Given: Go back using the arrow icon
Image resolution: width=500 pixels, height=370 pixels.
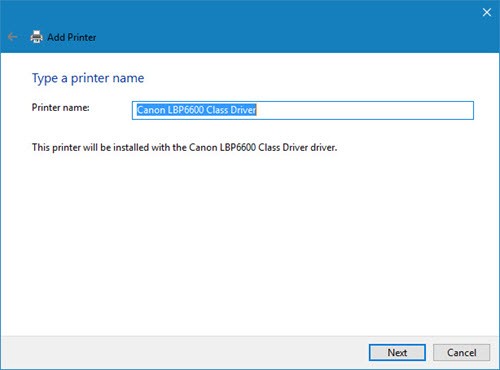Looking at the screenshot, I should 12,37.
